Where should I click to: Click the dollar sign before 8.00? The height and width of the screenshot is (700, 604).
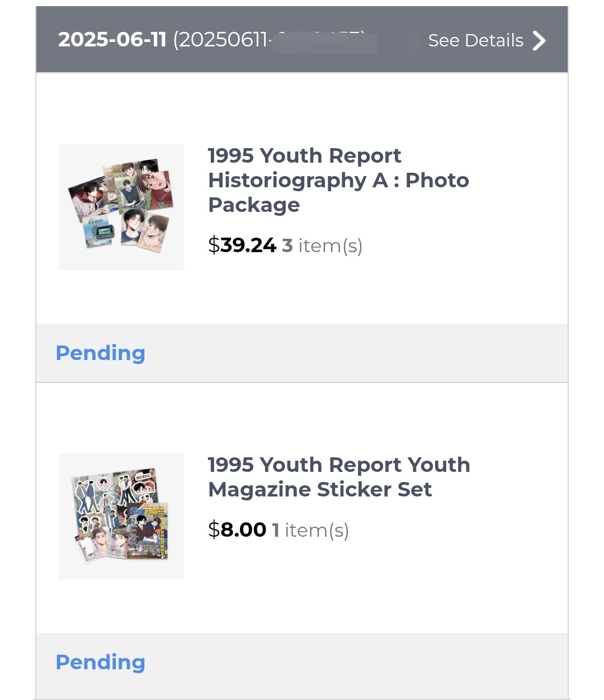214,529
